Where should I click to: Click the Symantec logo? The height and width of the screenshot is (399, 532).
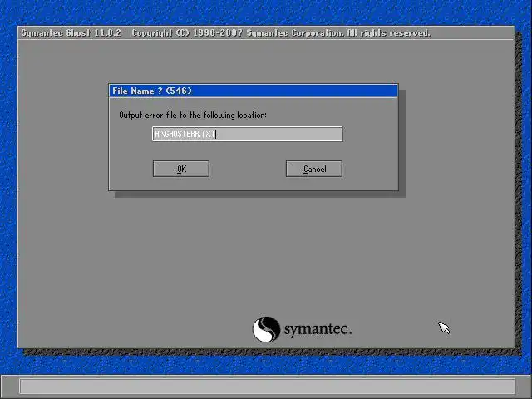tap(302, 329)
